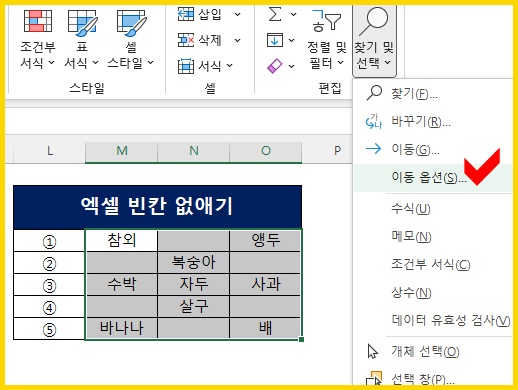Open the Fill dropdown arrow
The height and width of the screenshot is (390, 518).
click(x=291, y=40)
